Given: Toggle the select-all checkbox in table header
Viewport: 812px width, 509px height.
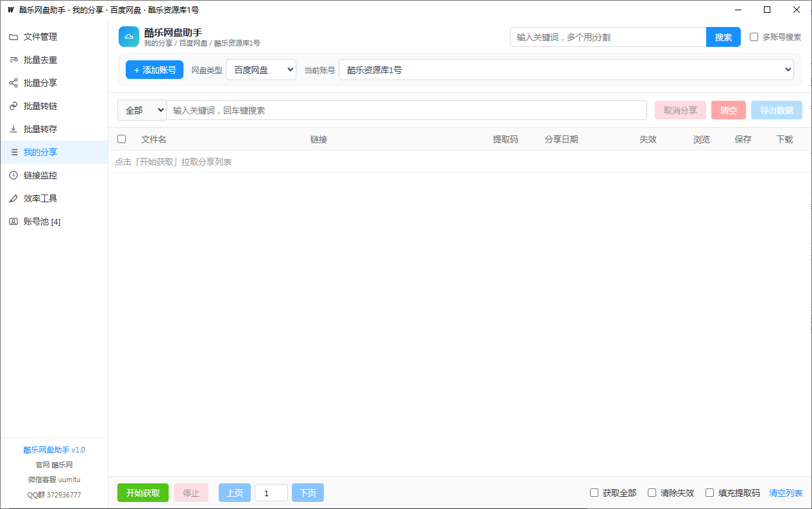Looking at the screenshot, I should (122, 139).
